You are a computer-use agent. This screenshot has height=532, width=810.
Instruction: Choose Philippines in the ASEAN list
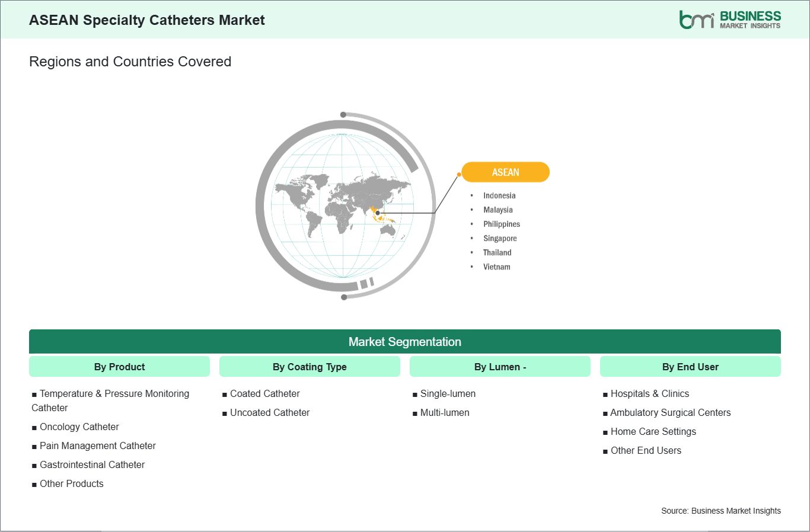click(x=501, y=224)
